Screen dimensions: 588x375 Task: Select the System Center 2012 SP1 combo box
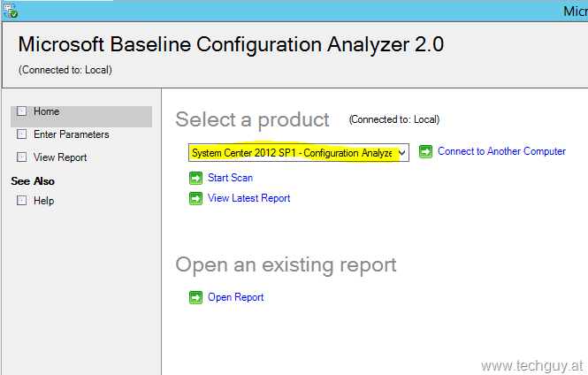[291, 153]
